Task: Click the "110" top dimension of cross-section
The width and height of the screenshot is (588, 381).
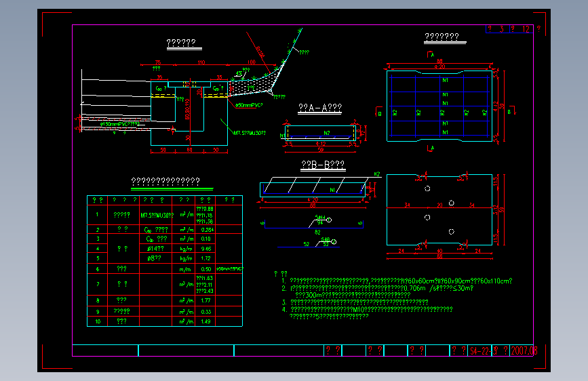Action: pyautogui.click(x=201, y=62)
